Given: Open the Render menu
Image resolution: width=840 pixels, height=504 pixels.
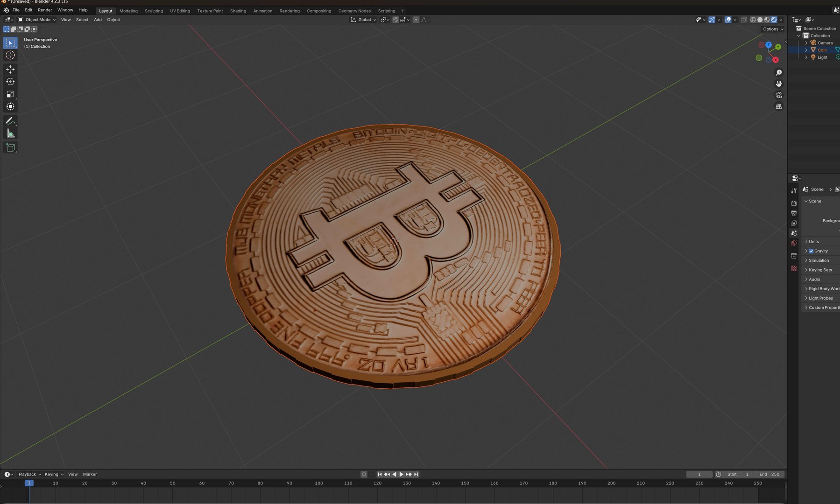Looking at the screenshot, I should [x=45, y=10].
